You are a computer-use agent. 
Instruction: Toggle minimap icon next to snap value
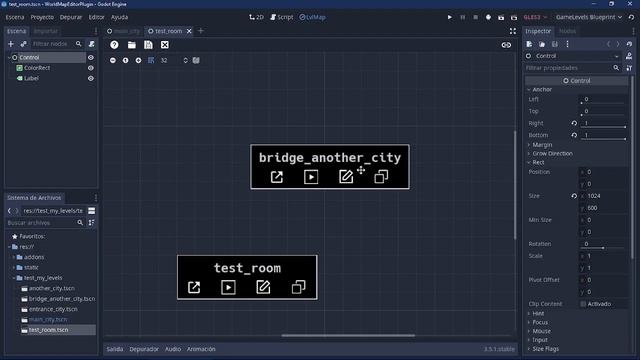[x=196, y=60]
